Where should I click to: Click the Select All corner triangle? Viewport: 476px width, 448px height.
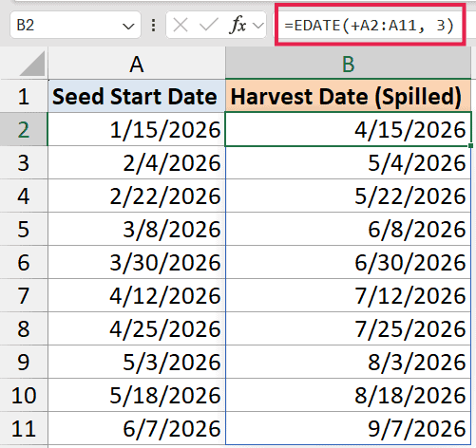[x=31, y=64]
